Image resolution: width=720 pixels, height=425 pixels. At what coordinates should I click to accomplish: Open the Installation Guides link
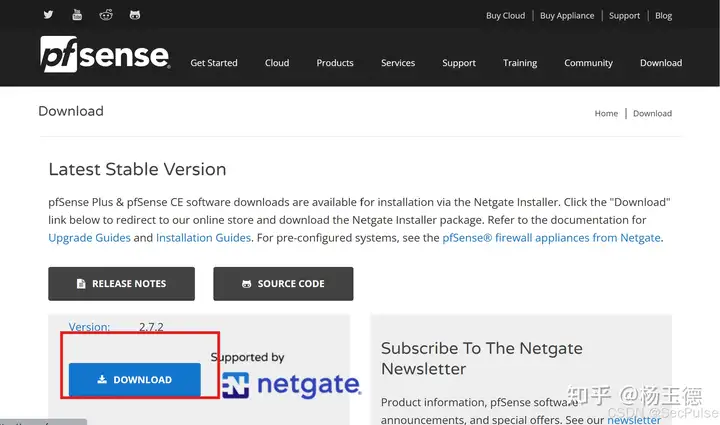click(x=203, y=238)
